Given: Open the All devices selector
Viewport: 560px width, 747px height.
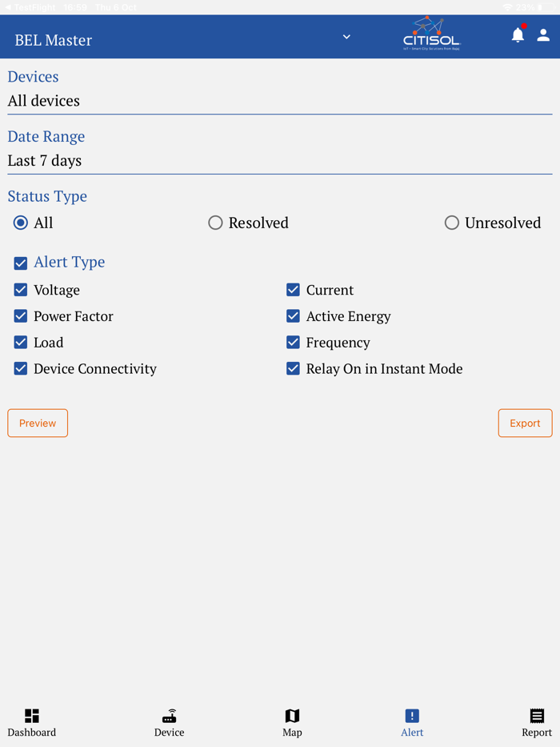Looking at the screenshot, I should point(280,101).
